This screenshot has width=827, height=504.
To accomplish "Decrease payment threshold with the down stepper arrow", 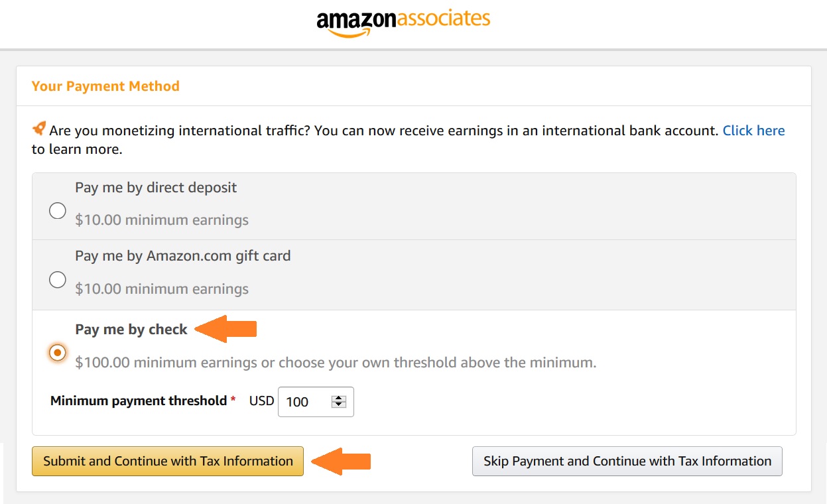I will pyautogui.click(x=339, y=405).
